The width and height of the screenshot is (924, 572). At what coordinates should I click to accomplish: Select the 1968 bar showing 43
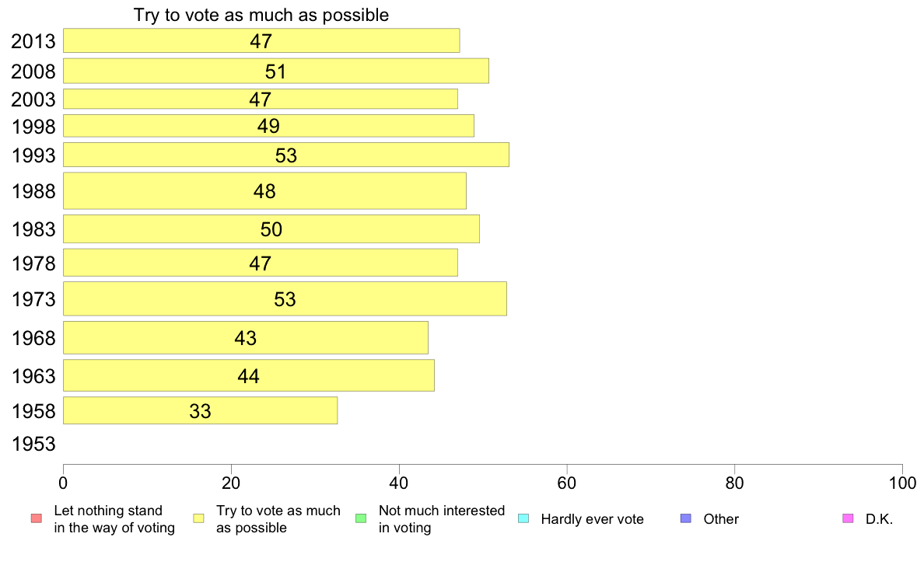246,337
